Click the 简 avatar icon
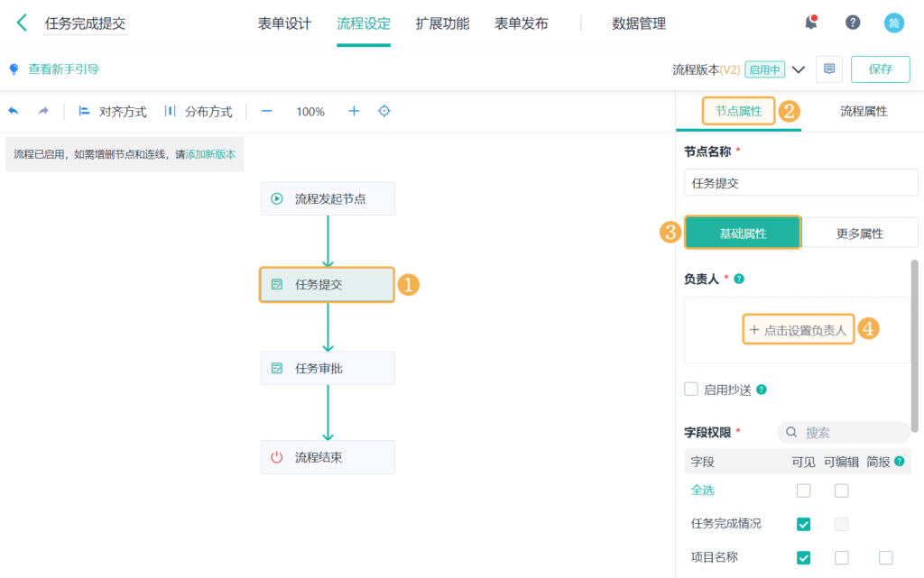This screenshot has width=924, height=578. pos(893,22)
